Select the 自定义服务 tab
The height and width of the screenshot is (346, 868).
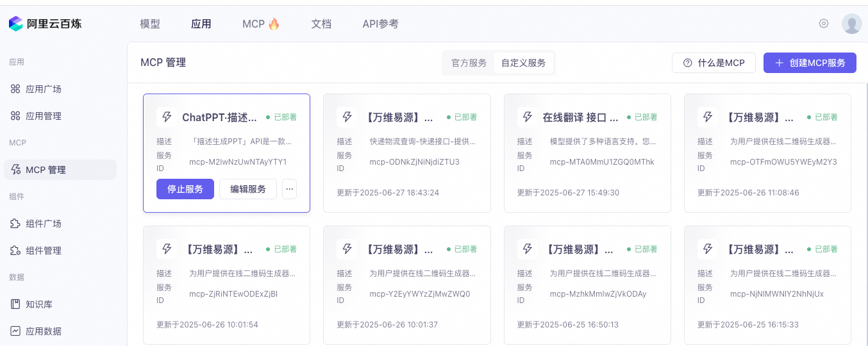click(x=524, y=63)
